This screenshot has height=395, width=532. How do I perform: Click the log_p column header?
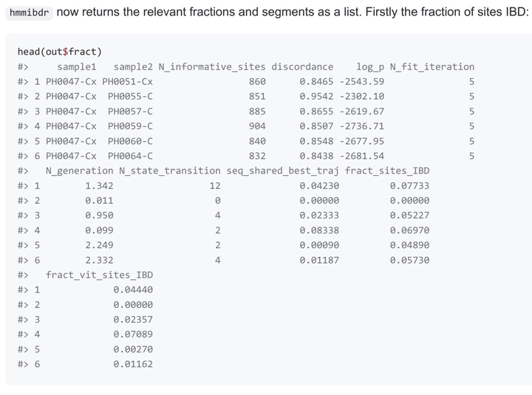coord(370,67)
